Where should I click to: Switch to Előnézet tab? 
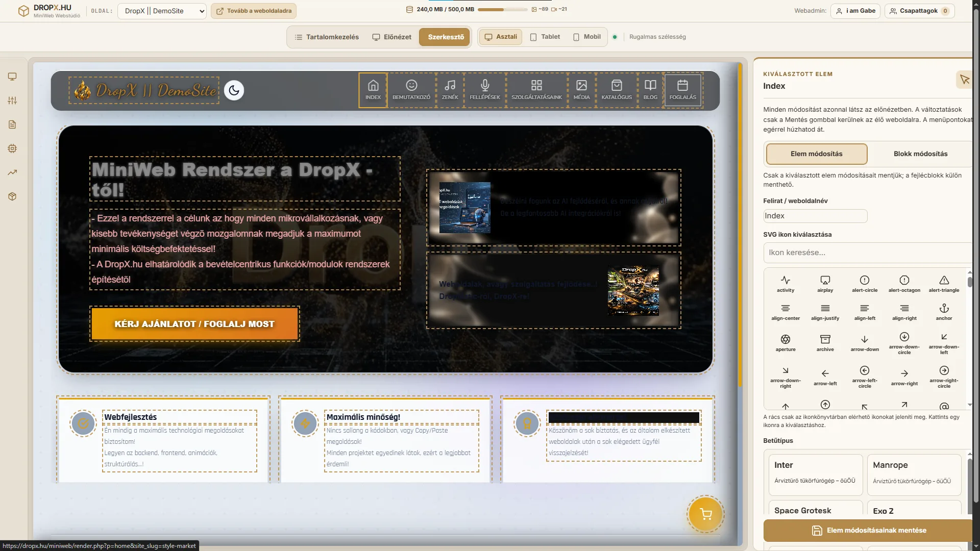tap(392, 37)
